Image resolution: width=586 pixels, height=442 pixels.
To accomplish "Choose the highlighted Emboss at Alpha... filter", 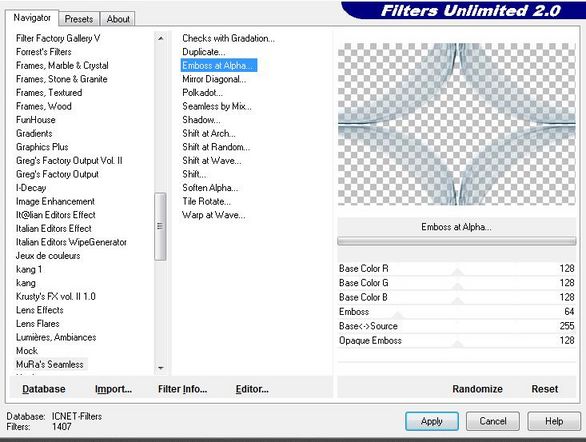I will 219,65.
